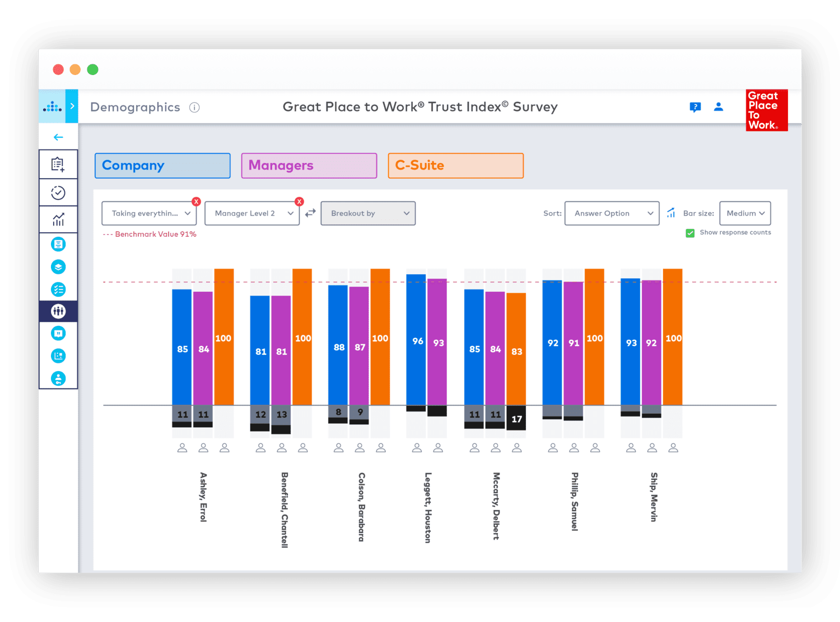Go back using the left arrow
Image resolution: width=840 pixels, height=622 pixels.
(x=58, y=137)
